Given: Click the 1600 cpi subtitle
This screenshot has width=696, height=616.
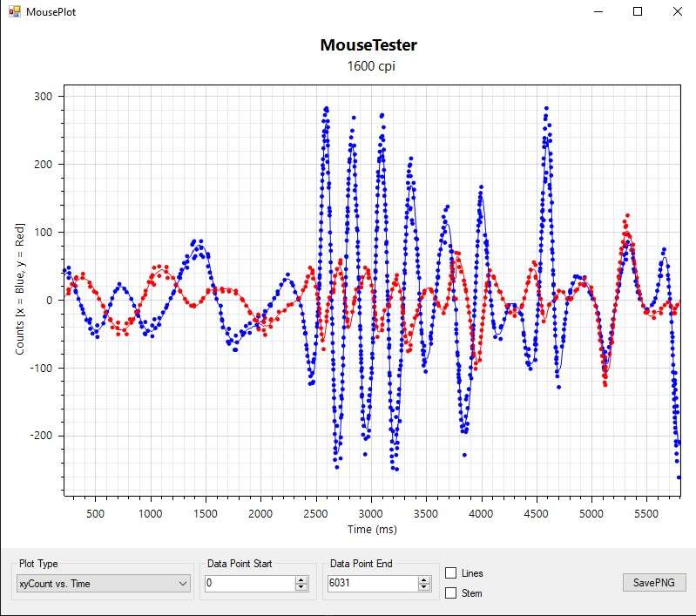Looking at the screenshot, I should coord(368,66).
